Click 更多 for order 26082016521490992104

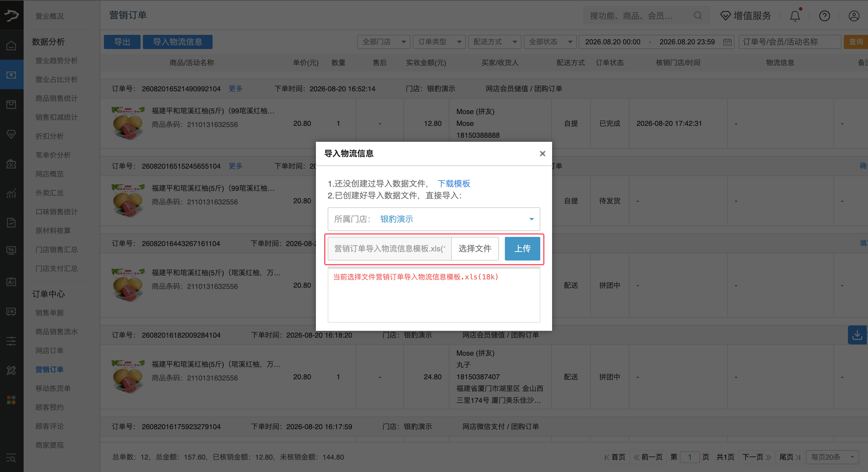click(x=236, y=88)
